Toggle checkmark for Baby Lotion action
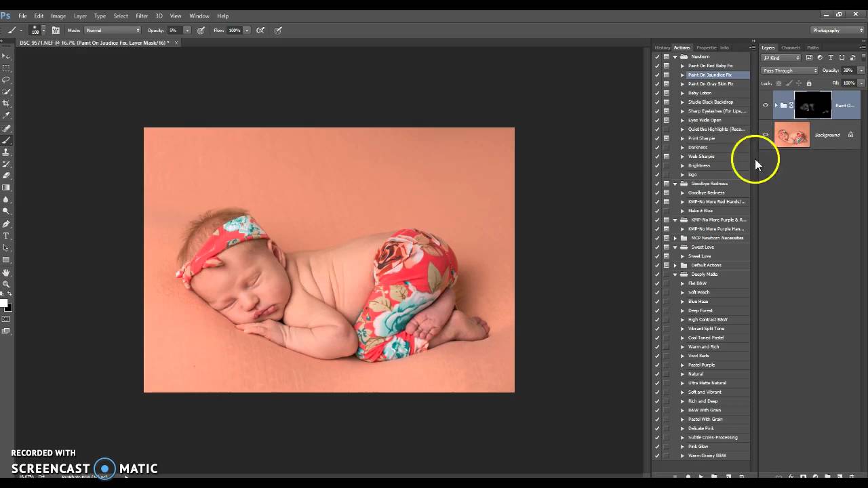The image size is (868, 488). coord(657,93)
